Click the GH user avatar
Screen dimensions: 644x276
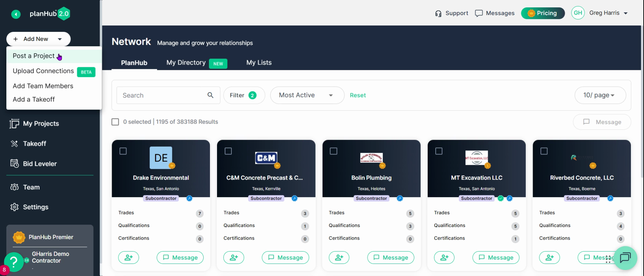coord(578,13)
